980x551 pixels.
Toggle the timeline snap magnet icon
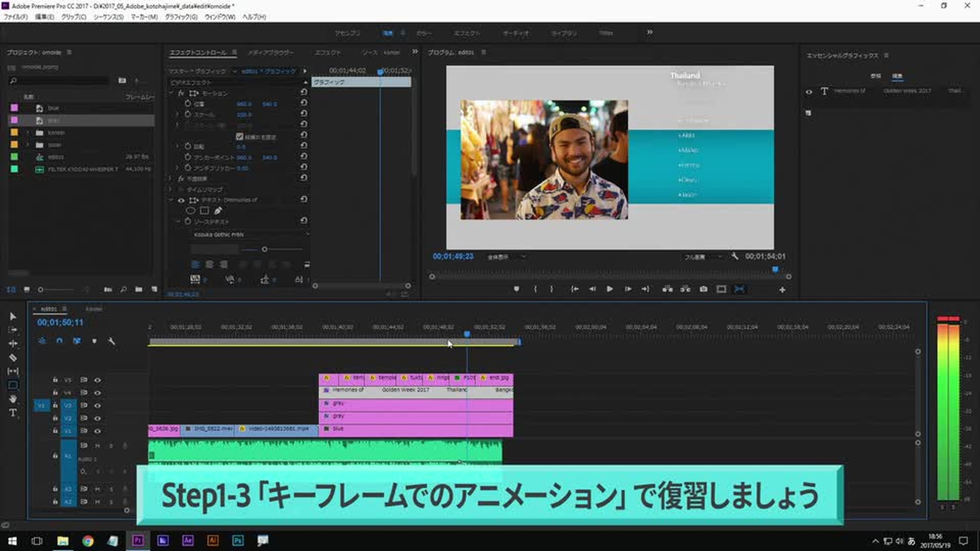(x=59, y=341)
